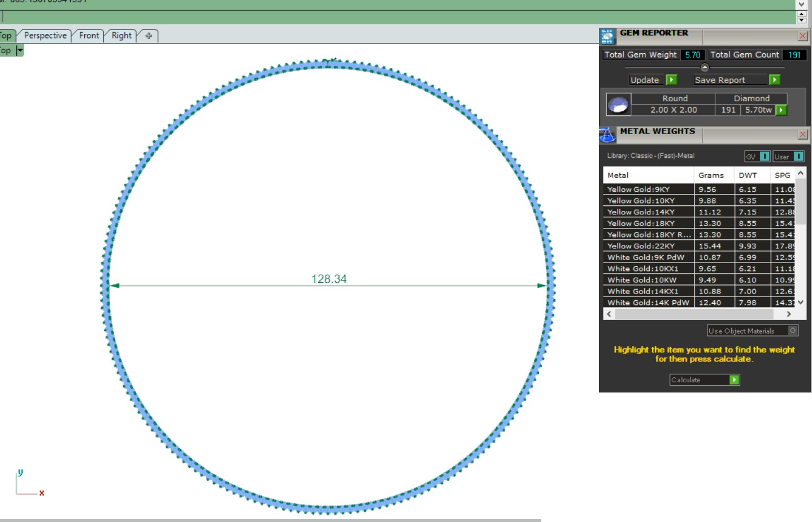Collapse the gem reporter section arrow
The width and height of the screenshot is (812, 522).
click(705, 67)
